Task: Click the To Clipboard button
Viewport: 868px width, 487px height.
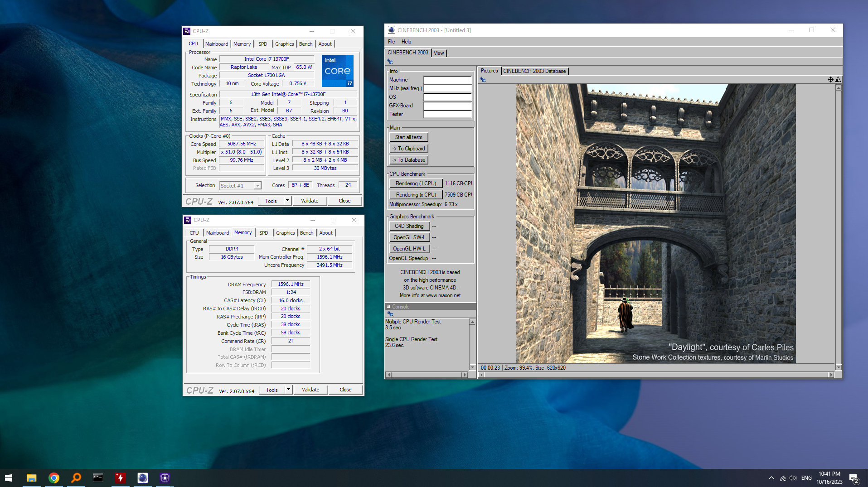Action: coord(408,149)
